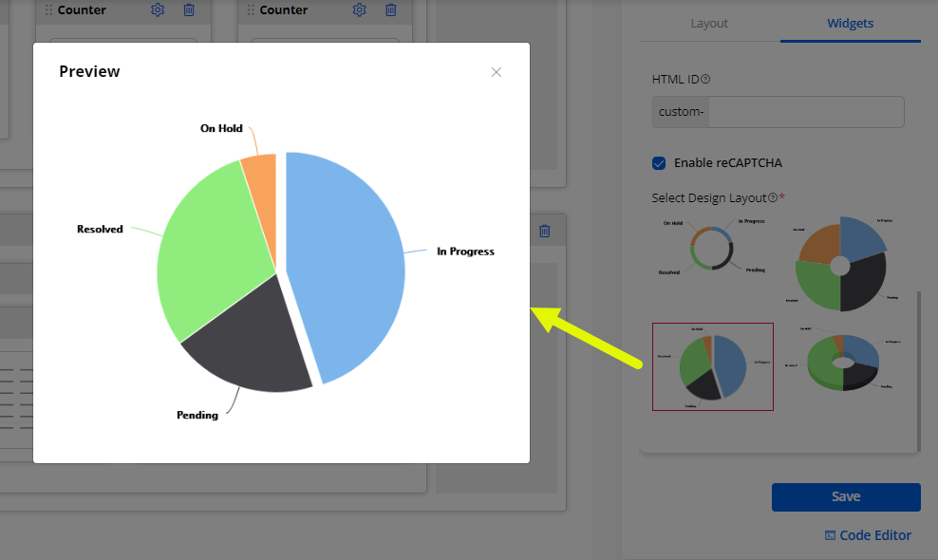Close the Preview dialog

[x=496, y=72]
